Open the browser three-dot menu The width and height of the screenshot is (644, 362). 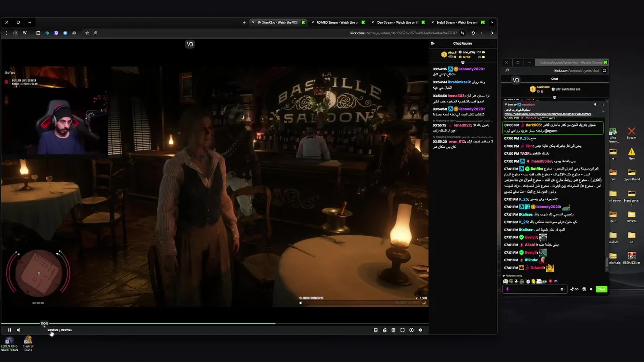(7, 33)
